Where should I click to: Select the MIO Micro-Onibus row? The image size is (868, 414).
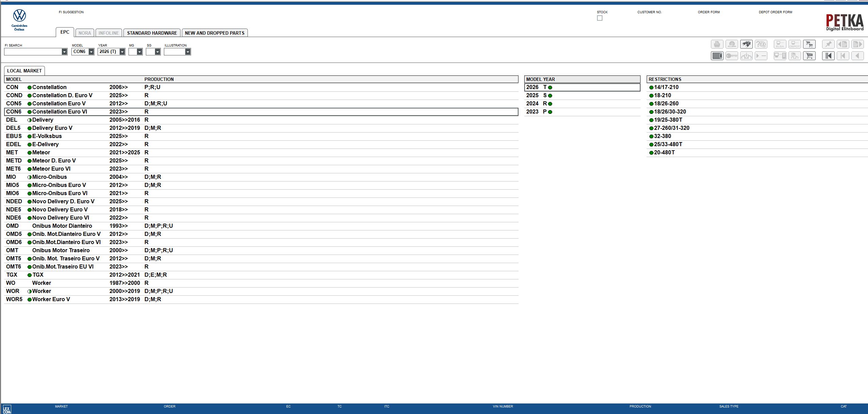(261, 177)
